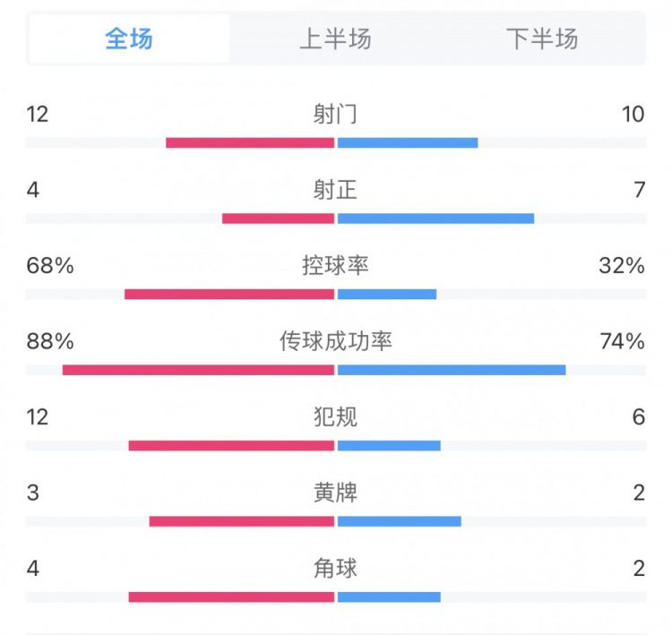The image size is (672, 635).
Task: Click the 88% pass accuracy value
Action: pyautogui.click(x=50, y=341)
